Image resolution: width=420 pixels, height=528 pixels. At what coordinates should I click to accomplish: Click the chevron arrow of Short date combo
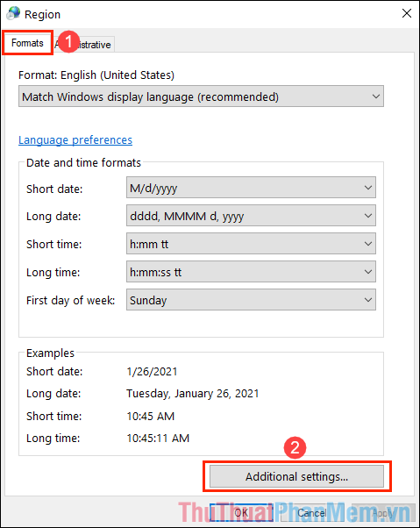(368, 188)
